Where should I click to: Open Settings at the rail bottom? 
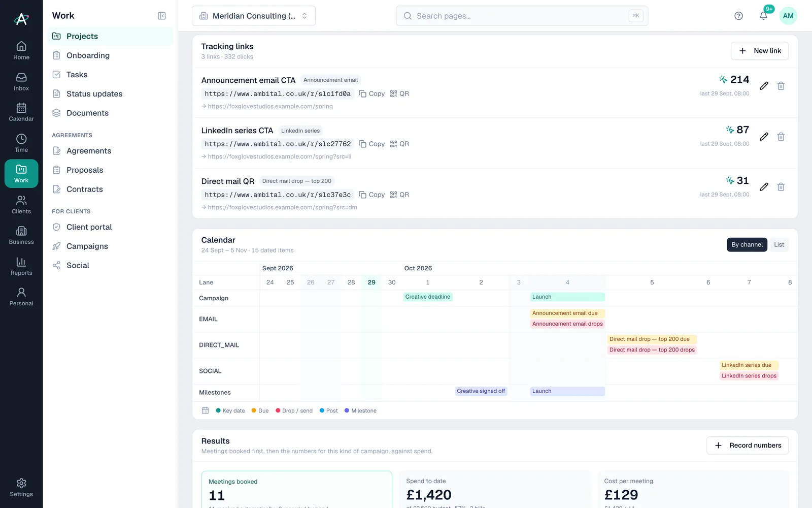(21, 487)
